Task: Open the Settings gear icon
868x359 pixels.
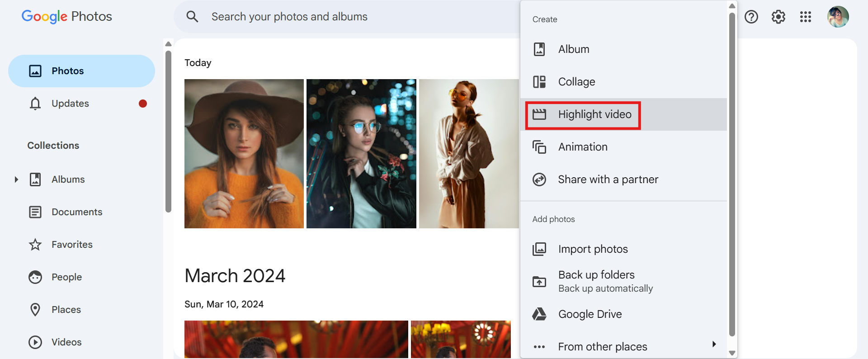Action: [778, 17]
